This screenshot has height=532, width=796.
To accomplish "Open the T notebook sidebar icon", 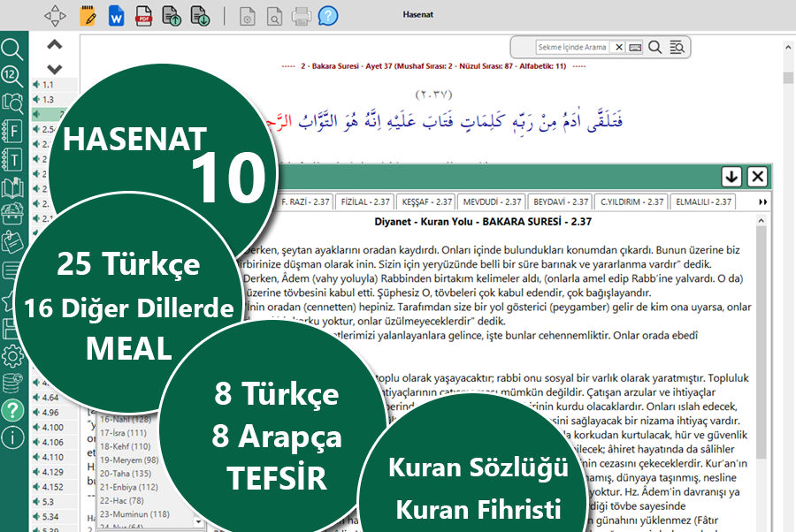I will point(12,159).
